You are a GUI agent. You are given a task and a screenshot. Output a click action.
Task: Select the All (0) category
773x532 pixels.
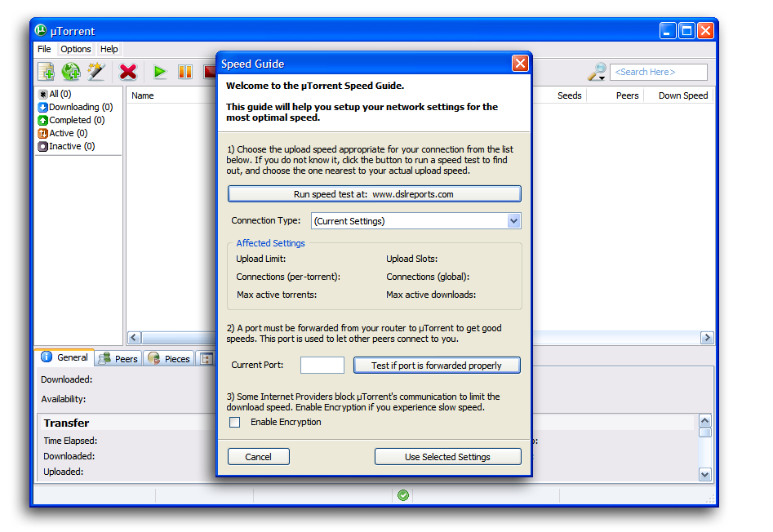pos(55,94)
